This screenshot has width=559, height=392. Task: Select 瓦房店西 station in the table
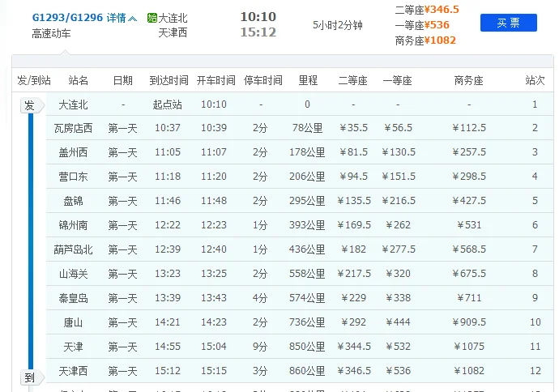tap(74, 128)
